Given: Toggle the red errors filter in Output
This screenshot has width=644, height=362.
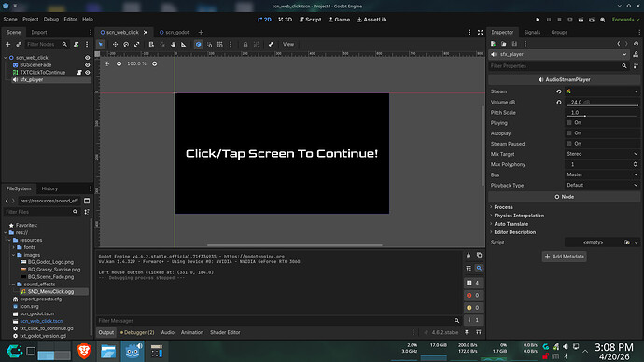Looking at the screenshot, I should [473, 295].
